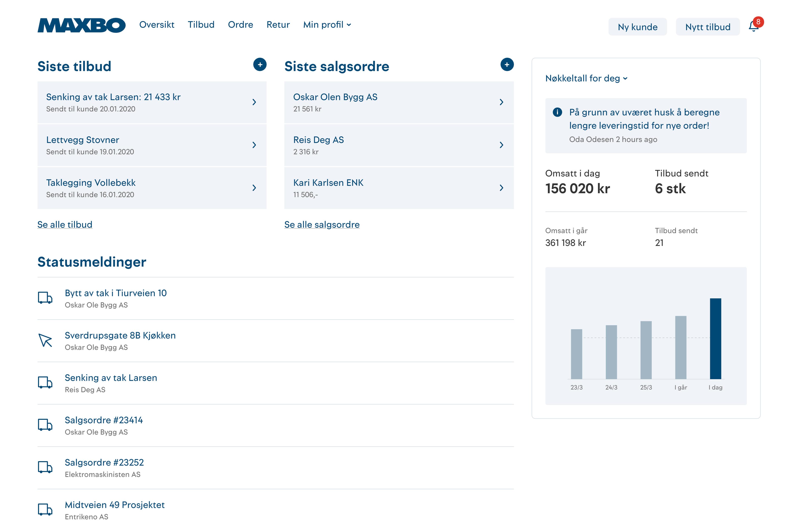Click the plus icon beside Siste salgsordre
The image size is (798, 532).
(507, 64)
